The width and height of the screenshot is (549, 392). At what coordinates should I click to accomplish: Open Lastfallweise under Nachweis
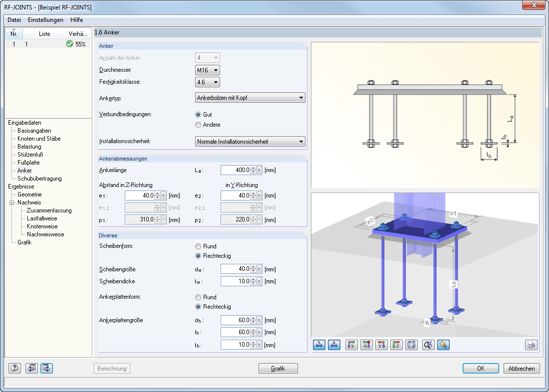tap(42, 218)
